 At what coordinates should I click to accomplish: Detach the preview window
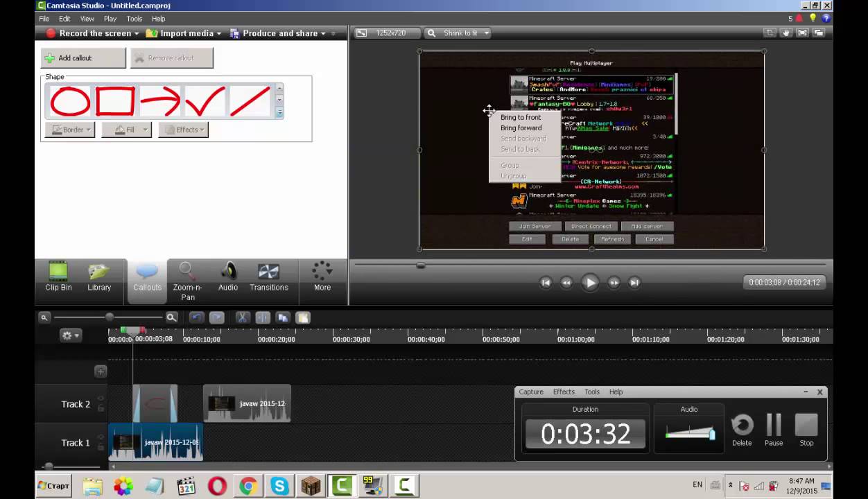pos(819,33)
